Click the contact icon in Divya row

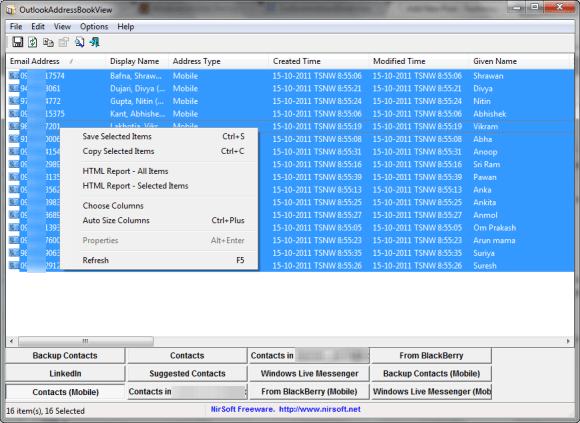(x=14, y=88)
